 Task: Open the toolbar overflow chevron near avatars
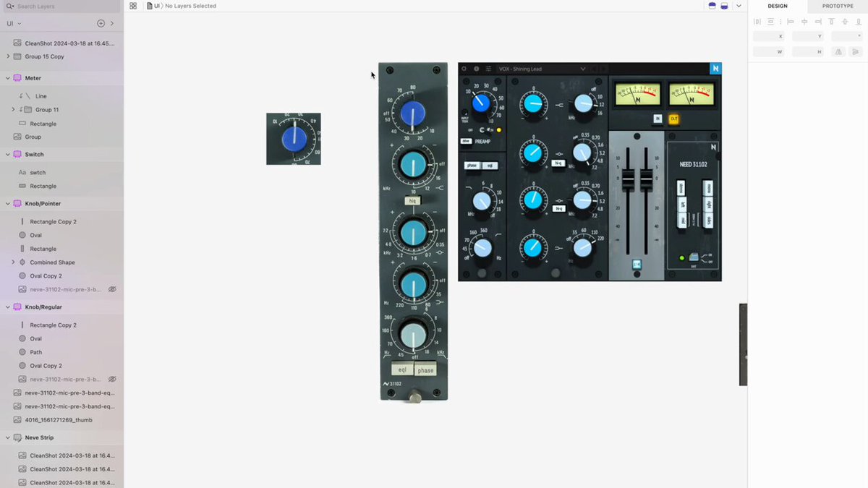pos(739,6)
